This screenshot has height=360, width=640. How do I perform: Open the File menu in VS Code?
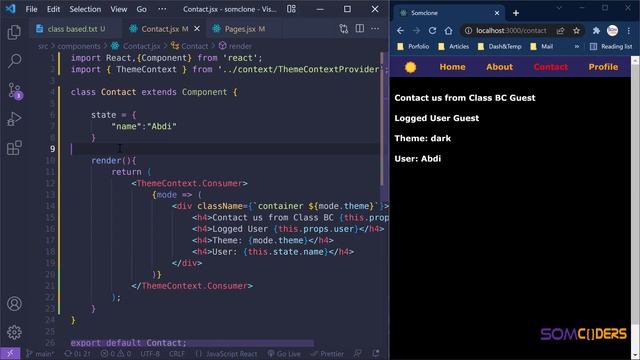tap(31, 9)
